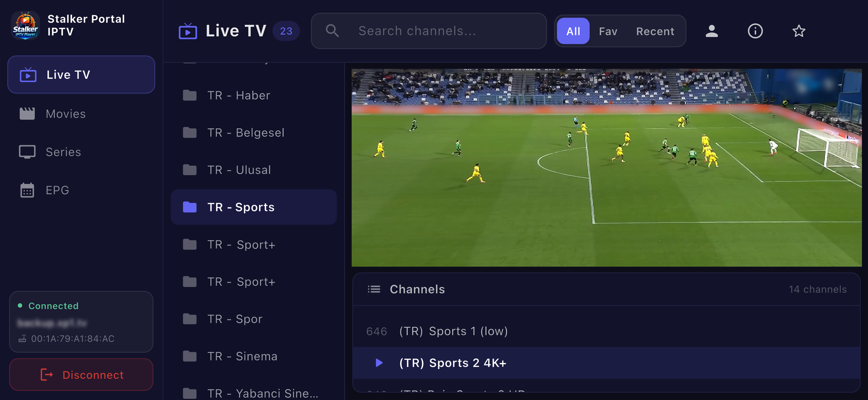Open the TR - Haber category
This screenshot has width=868, height=400.
coord(254,95)
